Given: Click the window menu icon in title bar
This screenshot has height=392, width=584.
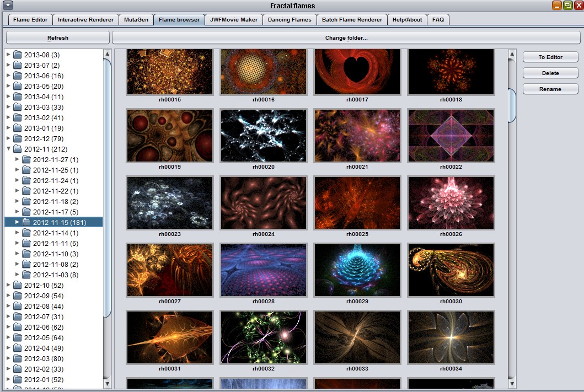Looking at the screenshot, I should click(8, 6).
